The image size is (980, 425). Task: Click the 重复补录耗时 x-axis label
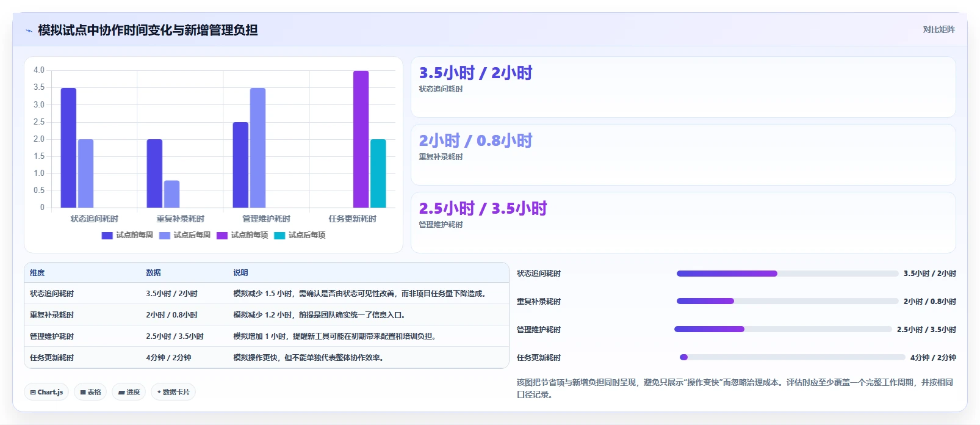(180, 219)
